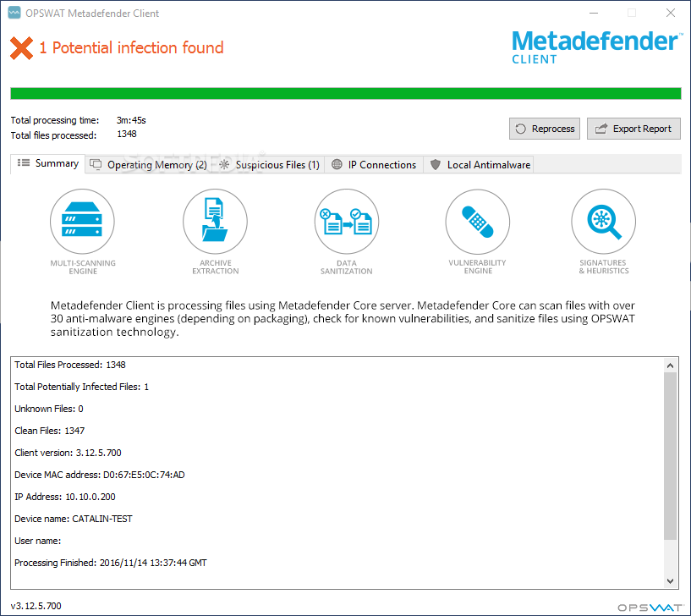Click 'Clean Files: 1347' line
The width and height of the screenshot is (691, 616).
point(49,431)
